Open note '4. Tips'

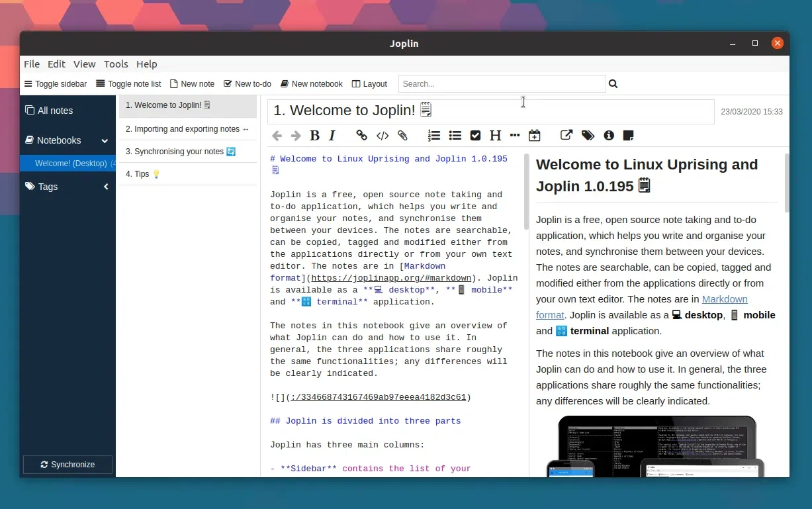[188, 174]
